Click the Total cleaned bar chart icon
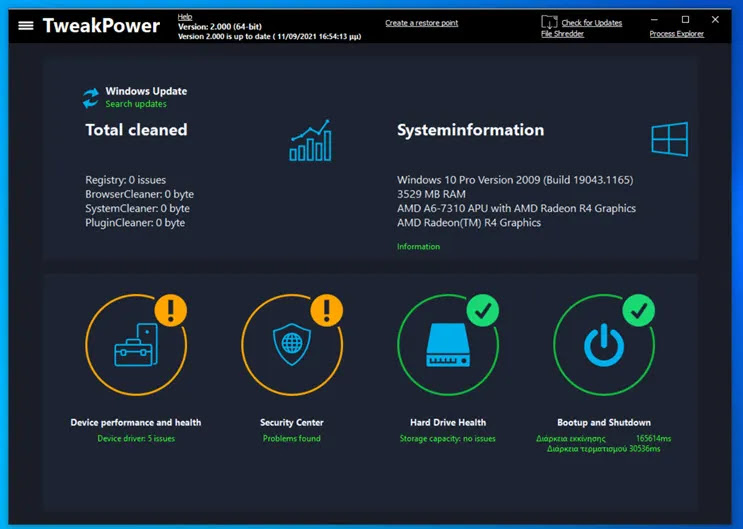 coord(310,140)
